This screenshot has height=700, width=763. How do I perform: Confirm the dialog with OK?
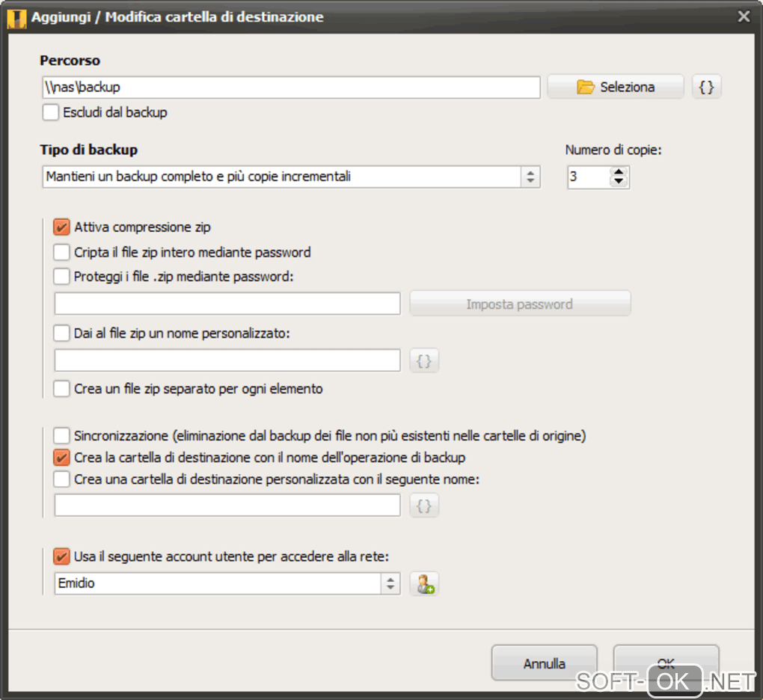[x=666, y=663]
